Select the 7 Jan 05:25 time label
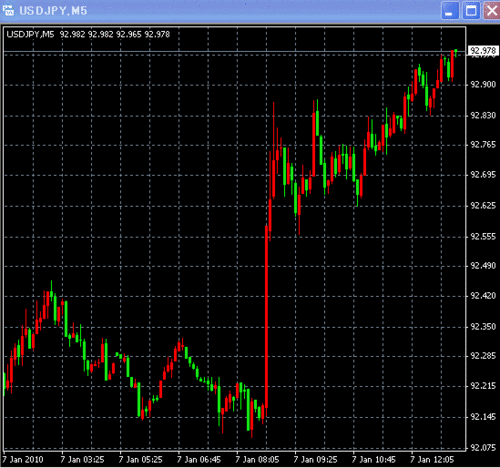Screen dimensions: 500x468 [x=141, y=460]
